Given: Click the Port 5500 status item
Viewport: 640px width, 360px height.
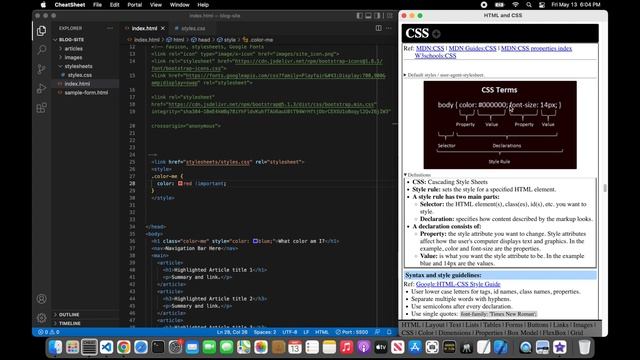Looking at the screenshot, I should [x=351, y=332].
